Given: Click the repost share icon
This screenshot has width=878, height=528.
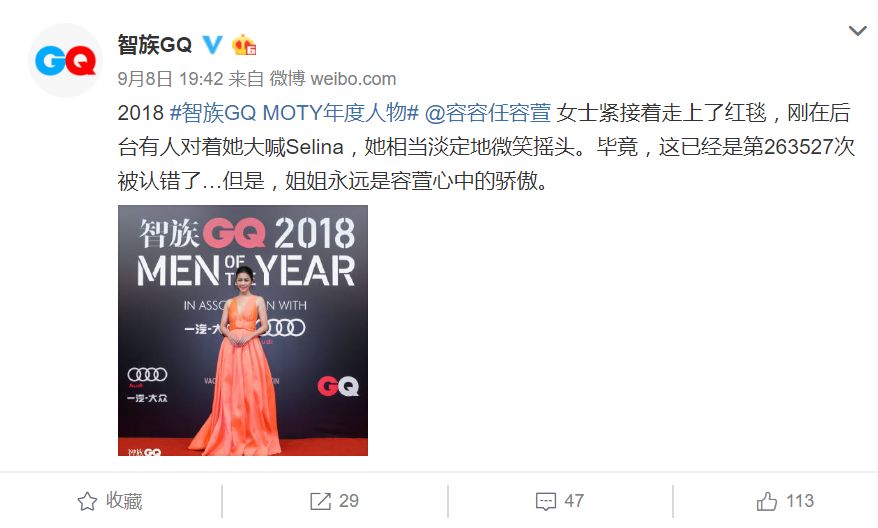Looking at the screenshot, I should 320,501.
